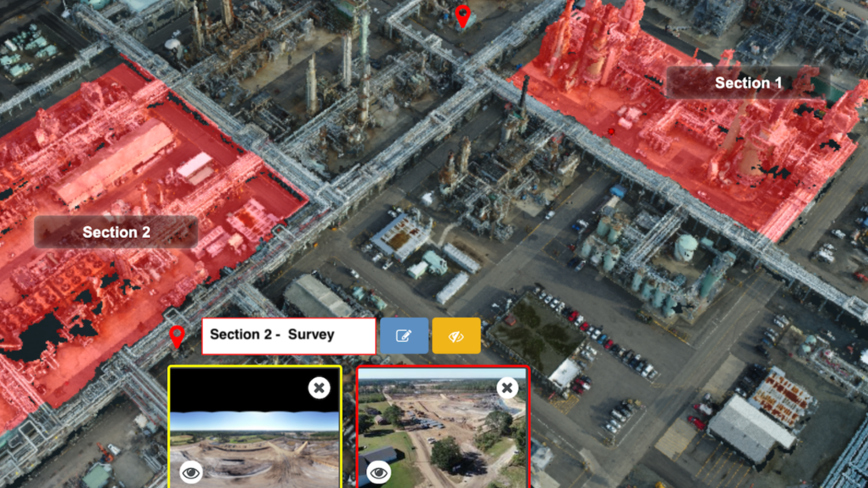This screenshot has width=868, height=488.
Task: Click the blue edit pencil button
Action: tap(404, 336)
